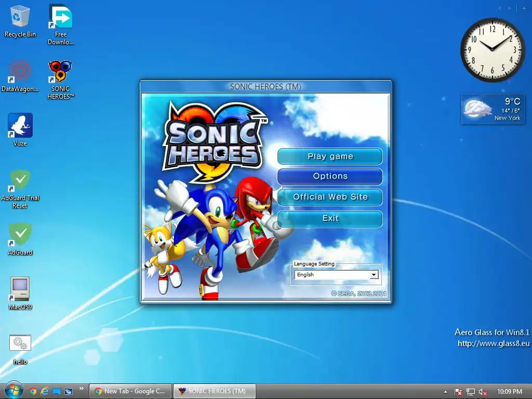Visit the Official Web Site button
Viewport: 532px width, 399px height.
click(x=330, y=197)
